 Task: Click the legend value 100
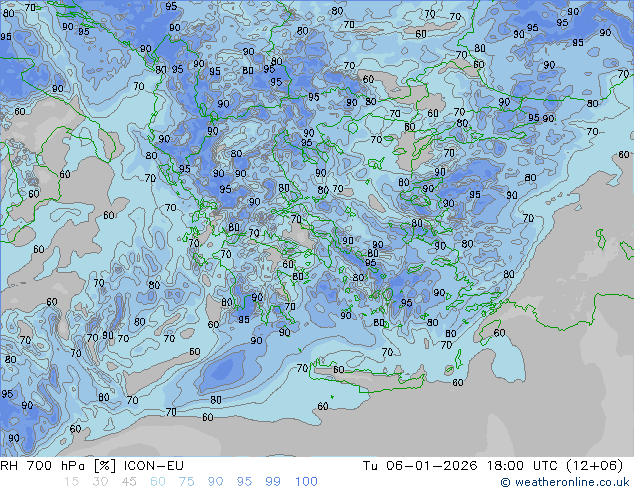[x=306, y=482]
